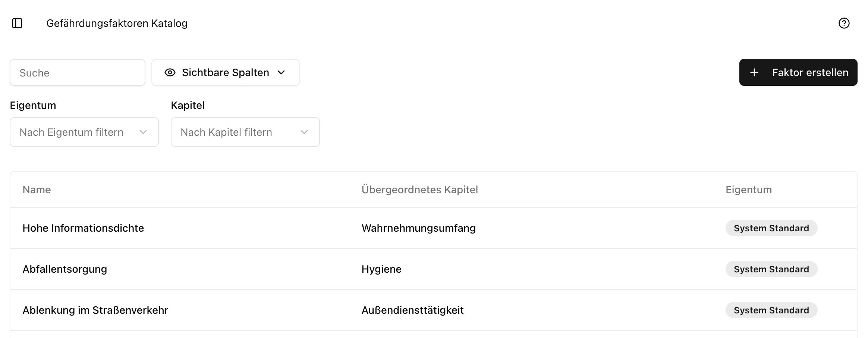Click the chevron on Sichtbare Spalten
The width and height of the screenshot is (868, 338).
[x=282, y=72]
